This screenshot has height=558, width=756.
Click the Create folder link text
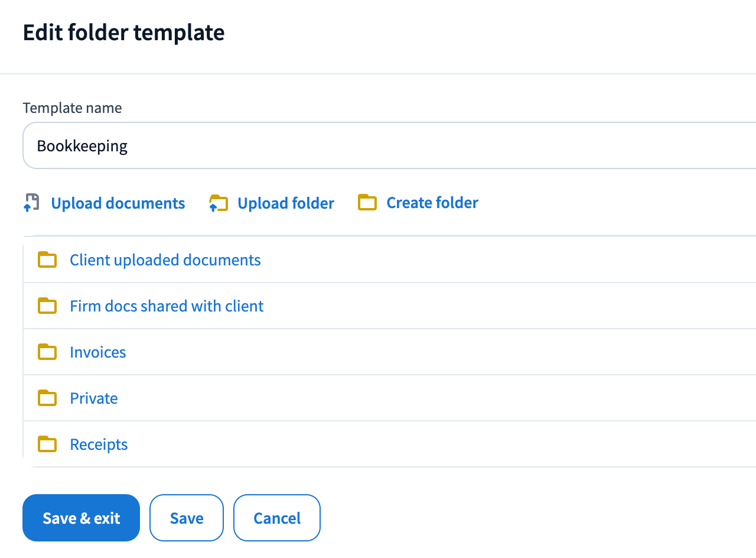(432, 203)
